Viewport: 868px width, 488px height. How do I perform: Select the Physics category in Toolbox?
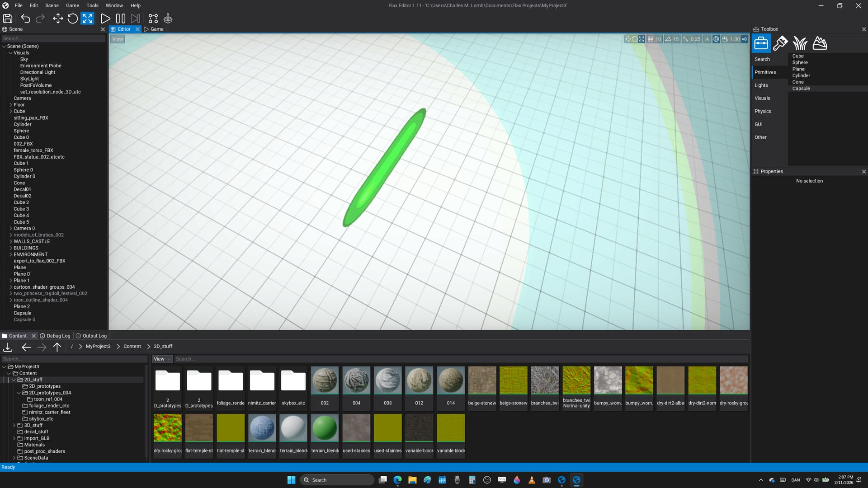pos(763,111)
